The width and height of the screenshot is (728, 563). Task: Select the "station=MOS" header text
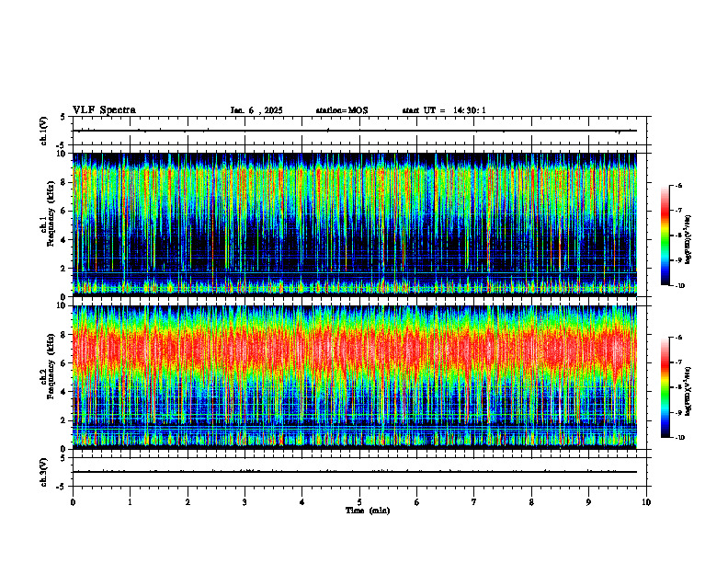(342, 110)
